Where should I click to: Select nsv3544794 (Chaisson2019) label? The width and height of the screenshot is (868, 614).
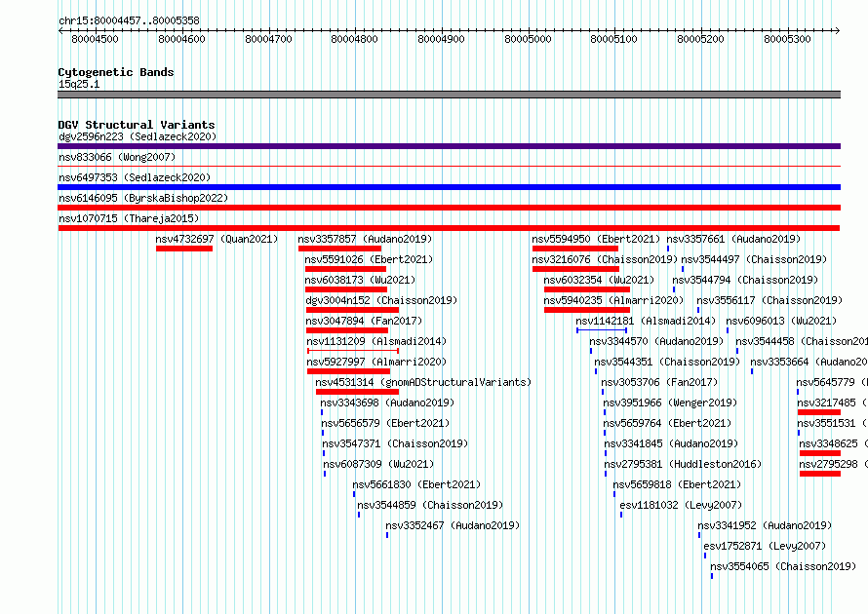click(745, 280)
